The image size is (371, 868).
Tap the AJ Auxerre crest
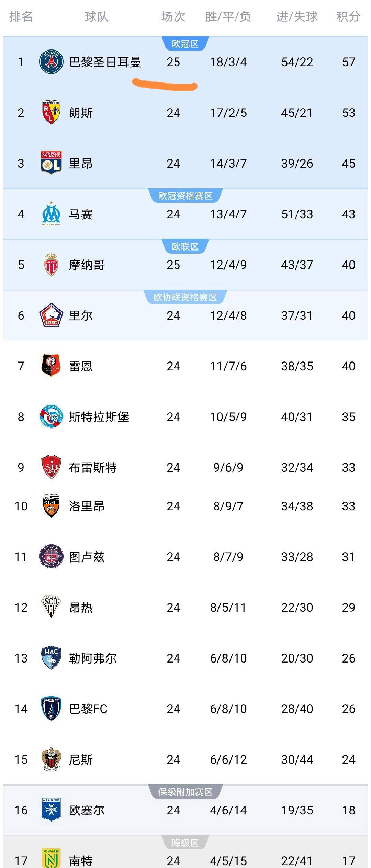tap(51, 810)
